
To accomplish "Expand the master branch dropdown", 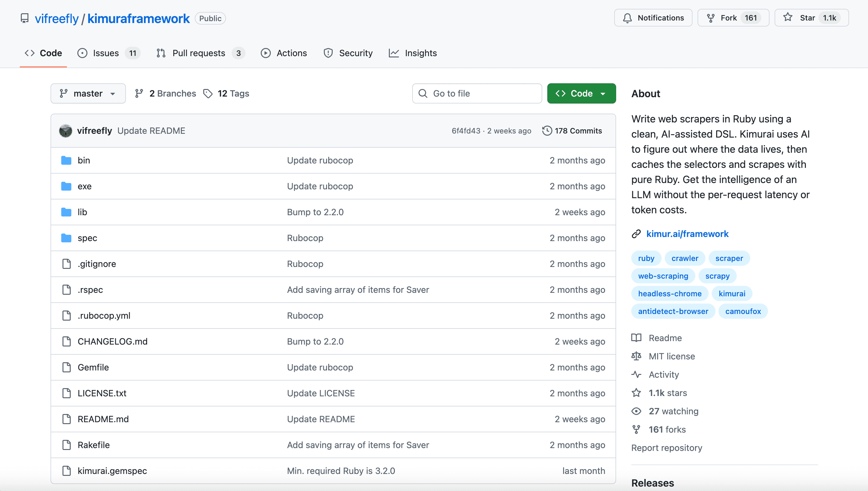I will tap(88, 93).
